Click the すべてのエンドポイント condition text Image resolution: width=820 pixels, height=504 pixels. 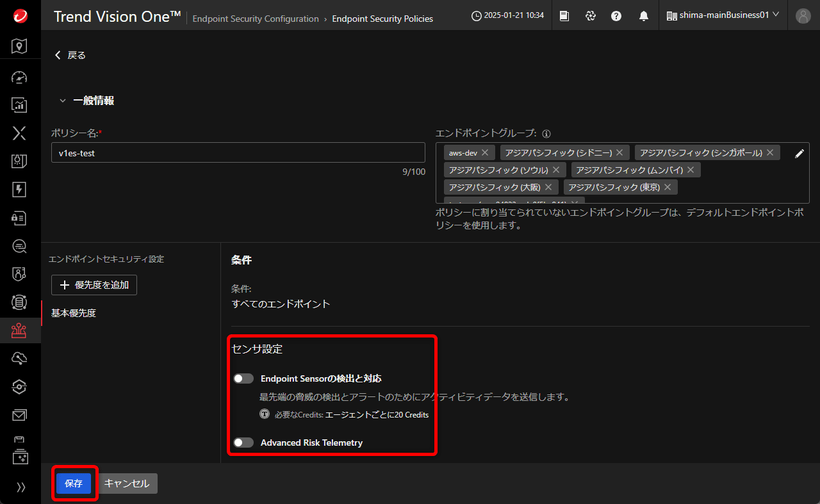281,304
